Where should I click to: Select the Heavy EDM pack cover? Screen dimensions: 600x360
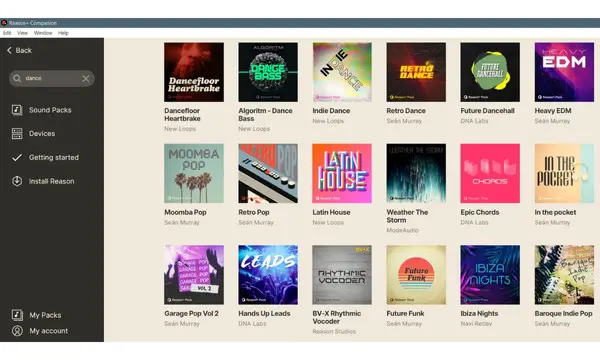[564, 72]
